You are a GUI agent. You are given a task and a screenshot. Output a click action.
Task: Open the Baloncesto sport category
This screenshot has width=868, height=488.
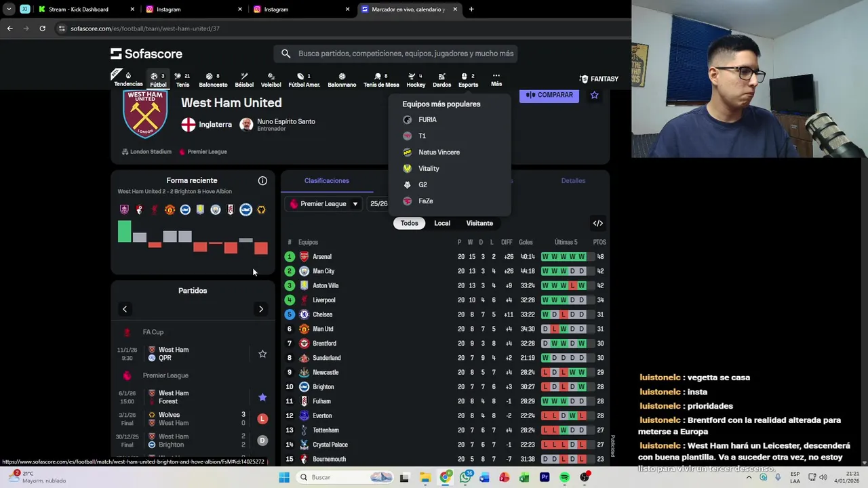click(x=213, y=80)
